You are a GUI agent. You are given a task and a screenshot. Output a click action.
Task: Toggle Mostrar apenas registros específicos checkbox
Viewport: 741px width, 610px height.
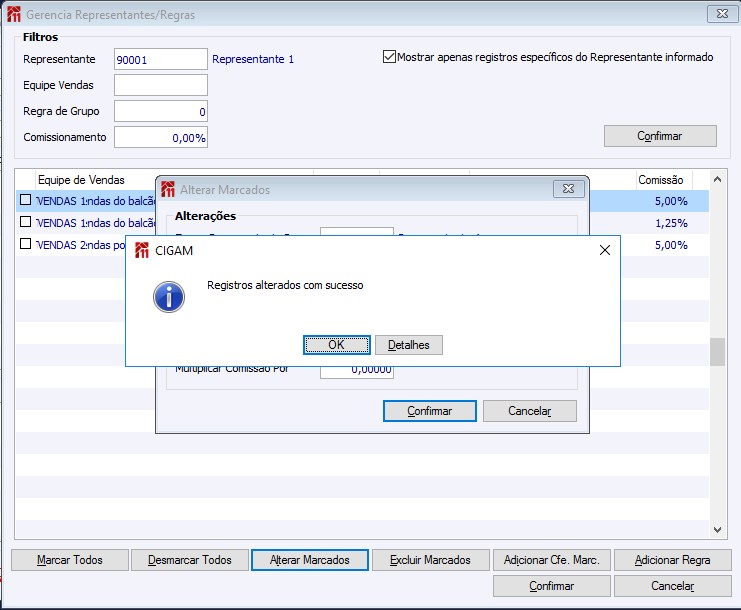pos(389,57)
